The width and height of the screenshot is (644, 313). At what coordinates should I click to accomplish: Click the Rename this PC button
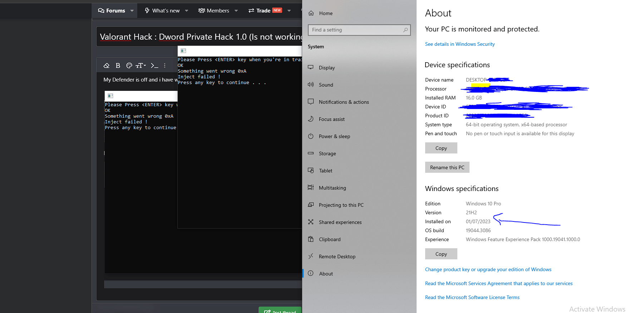point(447,167)
